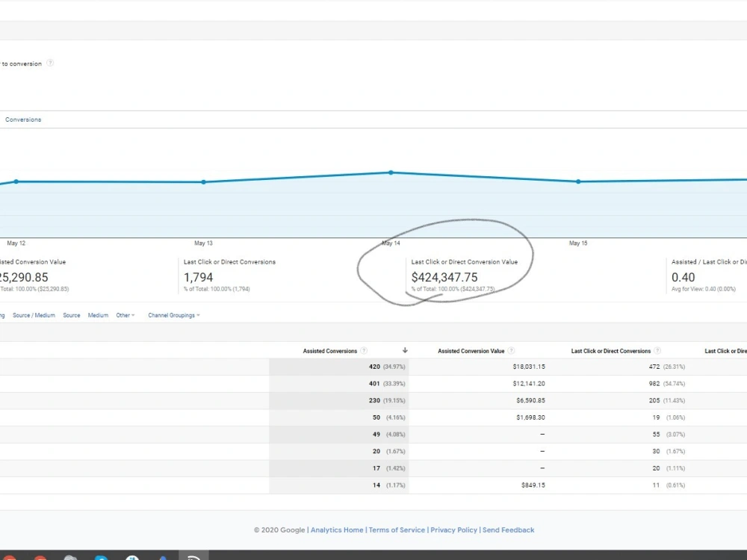Click the 19 last click conversions cell
The height and width of the screenshot is (560, 747).
tap(656, 417)
